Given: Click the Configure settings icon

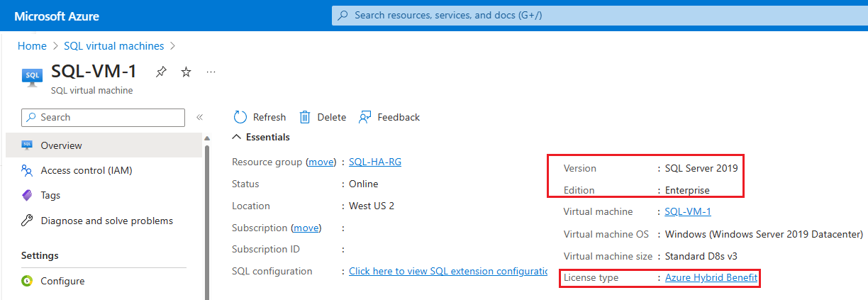Looking at the screenshot, I should coord(28,281).
